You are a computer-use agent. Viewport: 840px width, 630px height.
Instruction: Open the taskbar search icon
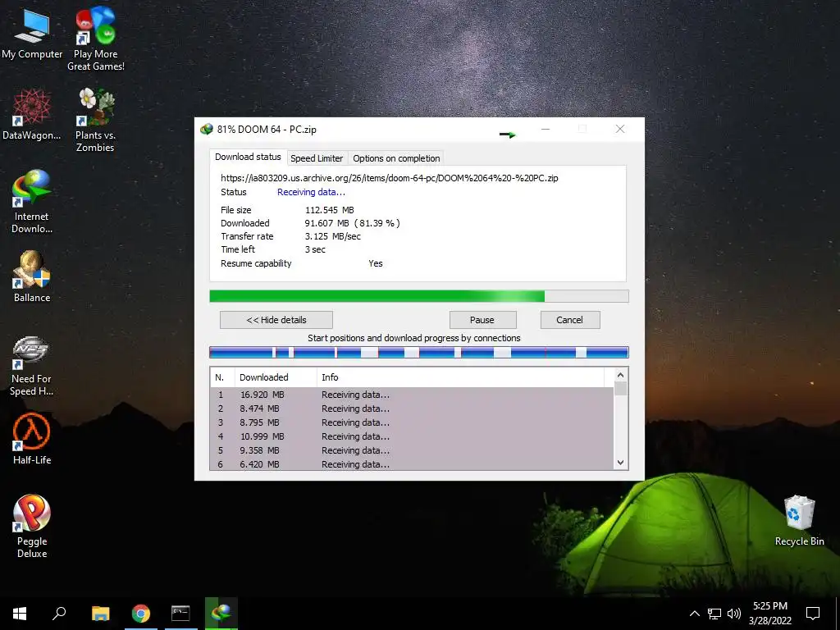coord(59,614)
